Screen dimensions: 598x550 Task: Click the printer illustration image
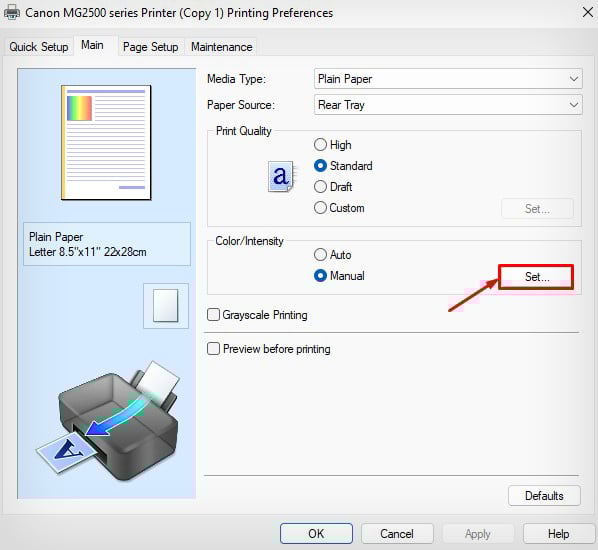pos(108,421)
